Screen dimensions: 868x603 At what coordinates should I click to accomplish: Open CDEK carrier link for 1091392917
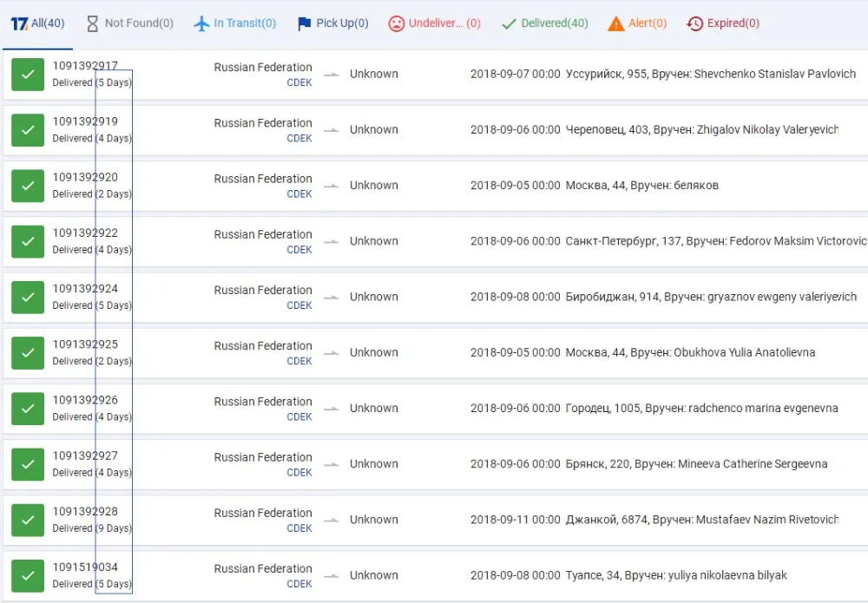[x=299, y=82]
